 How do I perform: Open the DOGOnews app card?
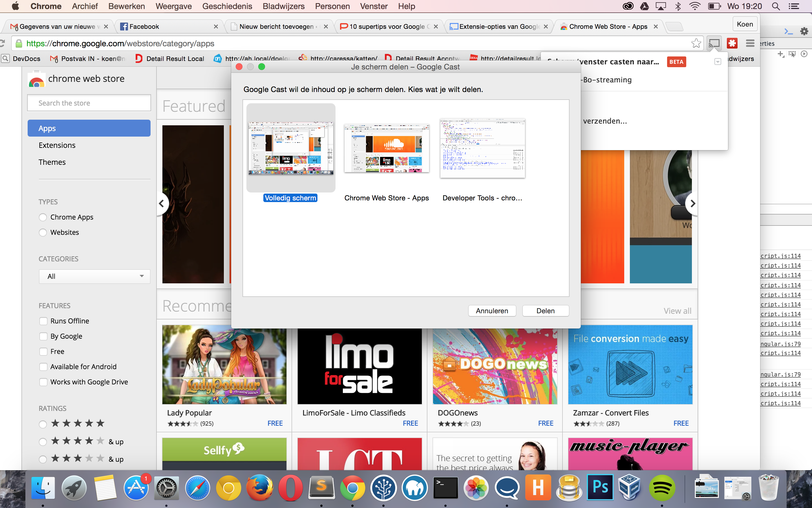[x=495, y=378]
